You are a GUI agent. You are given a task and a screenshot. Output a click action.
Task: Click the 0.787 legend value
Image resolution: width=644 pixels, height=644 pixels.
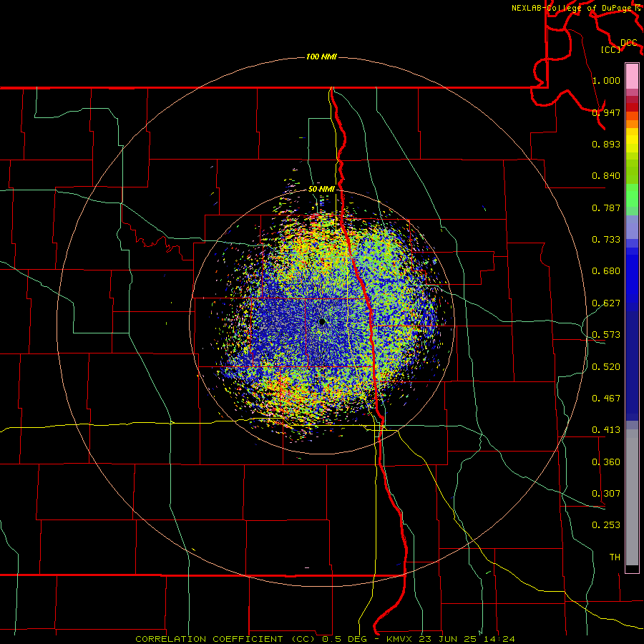[606, 208]
